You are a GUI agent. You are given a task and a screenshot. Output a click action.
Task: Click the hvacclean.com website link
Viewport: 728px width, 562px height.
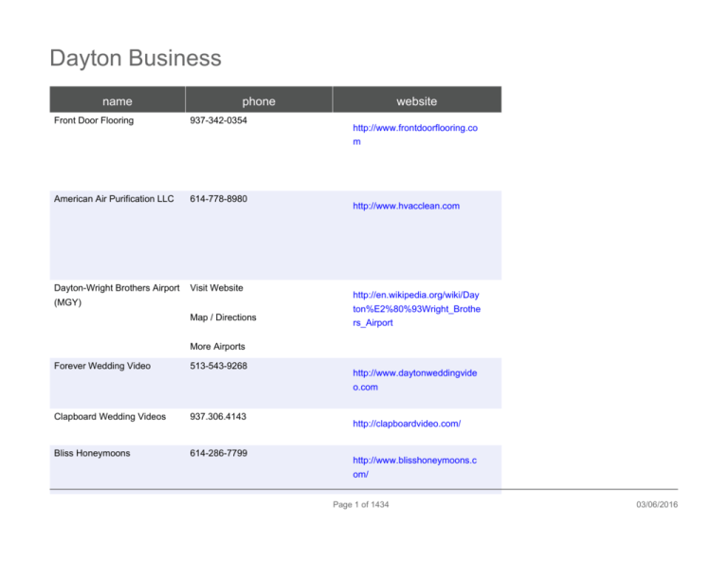(x=405, y=206)
